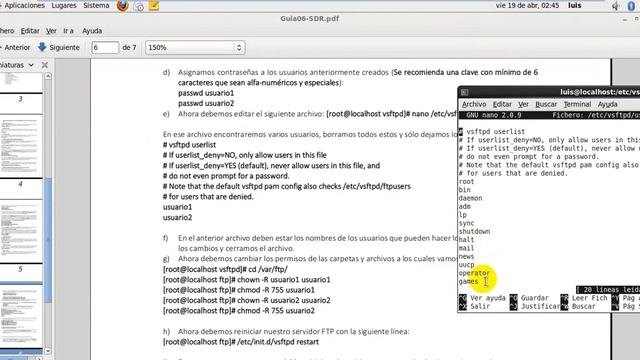Go to next page with Siguiente arrow
The width and height of the screenshot is (640, 360).
(x=42, y=47)
